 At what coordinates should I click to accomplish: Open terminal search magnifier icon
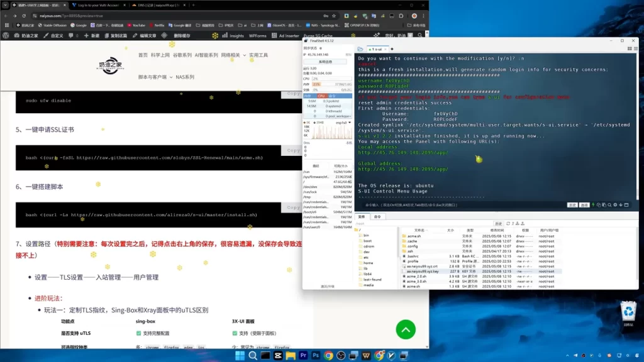609,205
